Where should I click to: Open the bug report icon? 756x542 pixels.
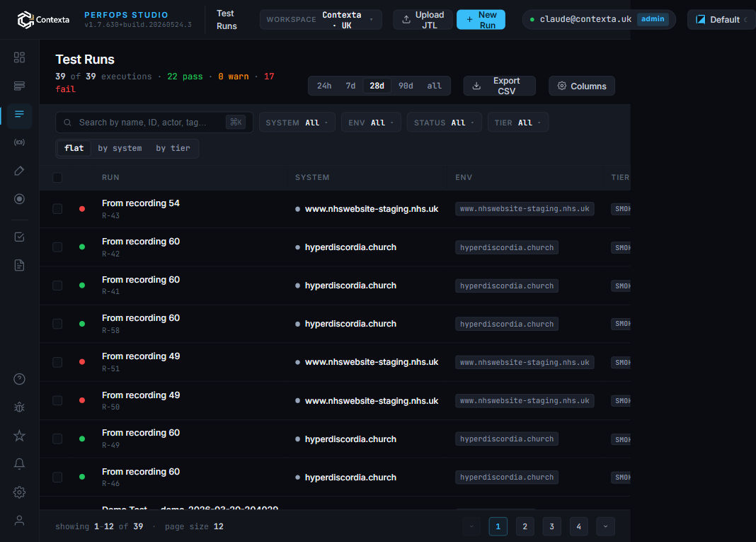pos(19,407)
